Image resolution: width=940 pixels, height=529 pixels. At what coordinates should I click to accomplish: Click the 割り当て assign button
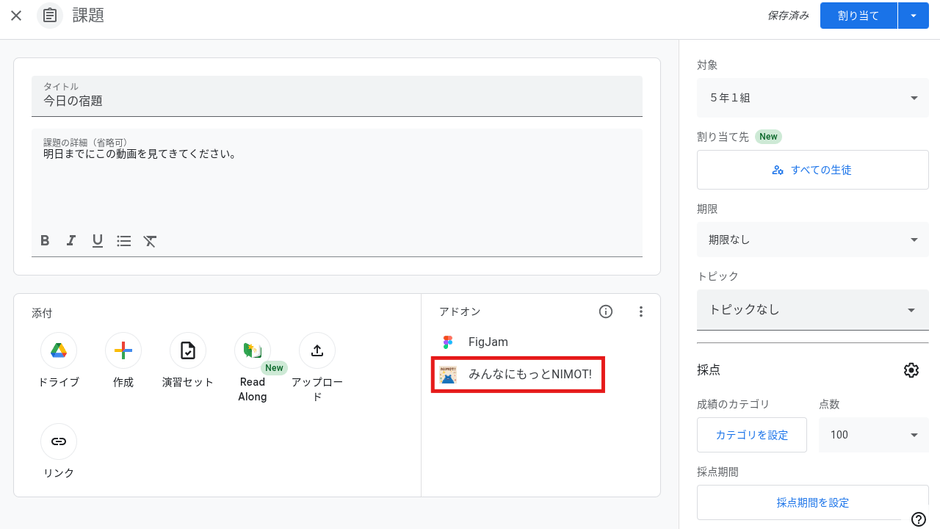tap(858, 16)
